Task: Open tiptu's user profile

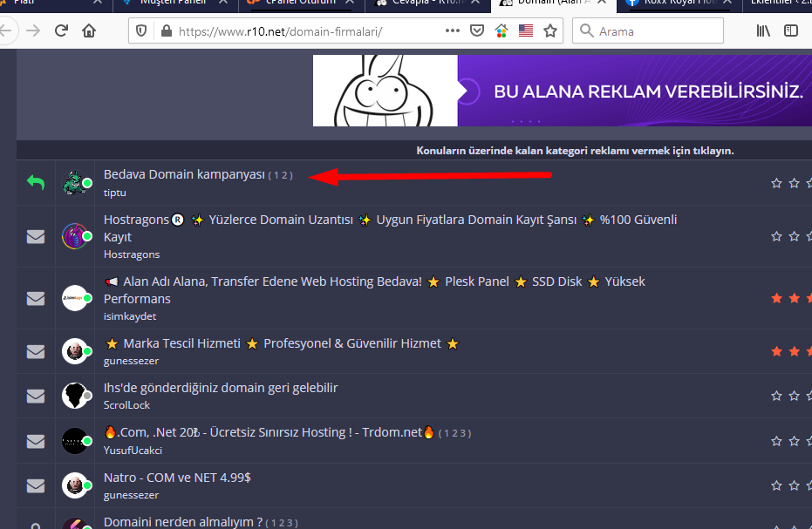Action: [115, 193]
